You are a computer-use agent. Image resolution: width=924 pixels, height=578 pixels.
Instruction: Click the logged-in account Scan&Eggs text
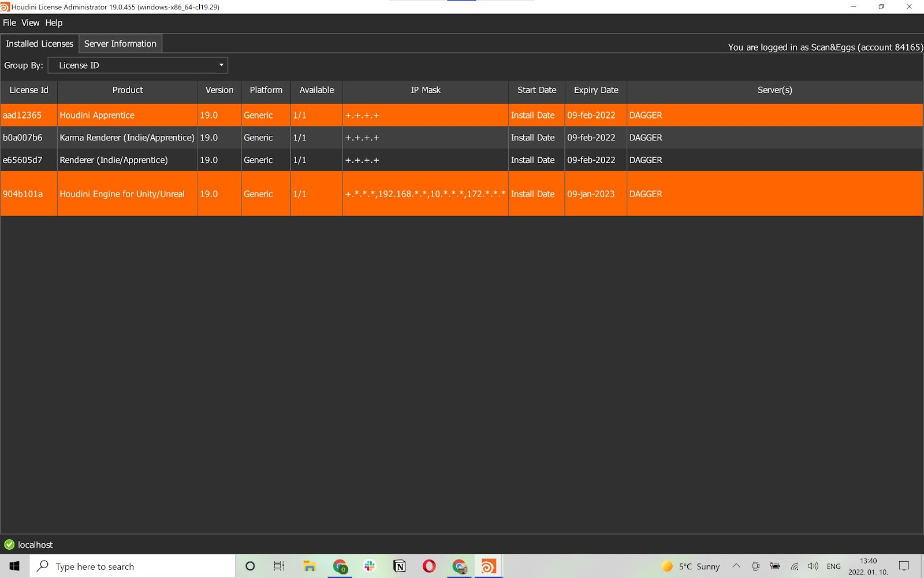[825, 47]
